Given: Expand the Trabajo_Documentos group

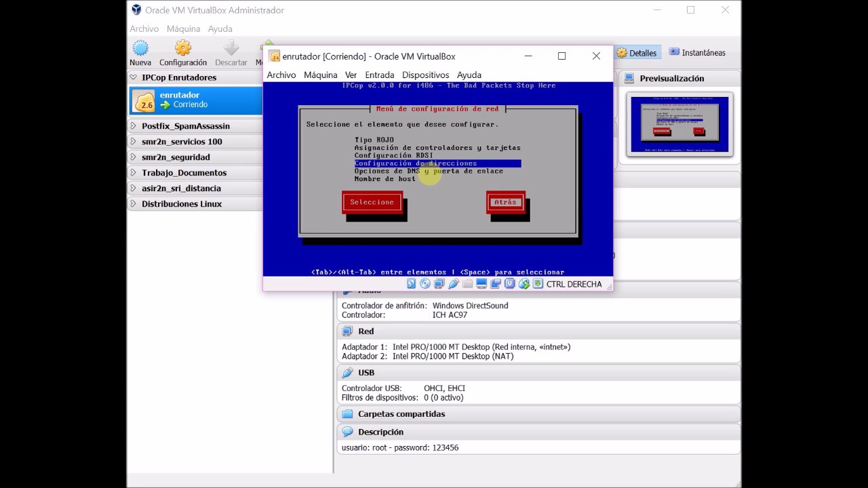Looking at the screenshot, I should pos(134,173).
